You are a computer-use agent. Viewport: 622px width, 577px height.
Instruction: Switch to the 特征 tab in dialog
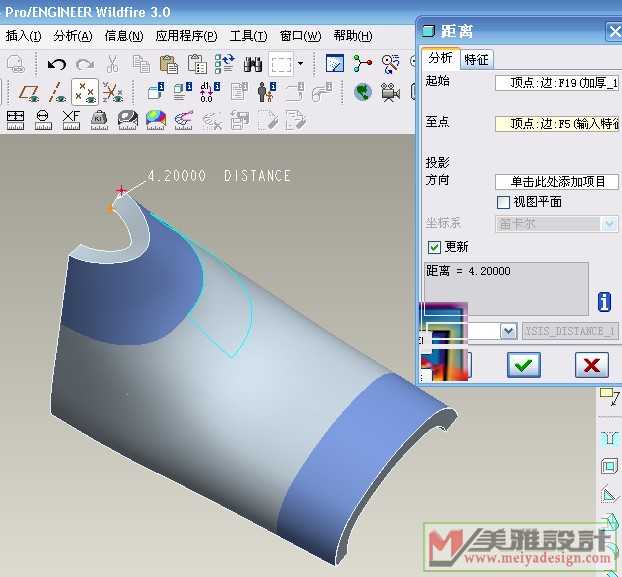point(476,59)
